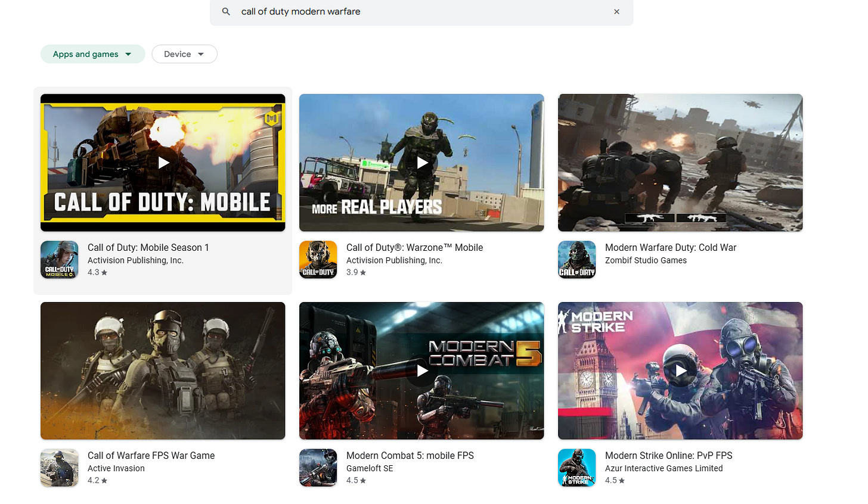Open the Apps and games filter dropdown

pyautogui.click(x=92, y=54)
